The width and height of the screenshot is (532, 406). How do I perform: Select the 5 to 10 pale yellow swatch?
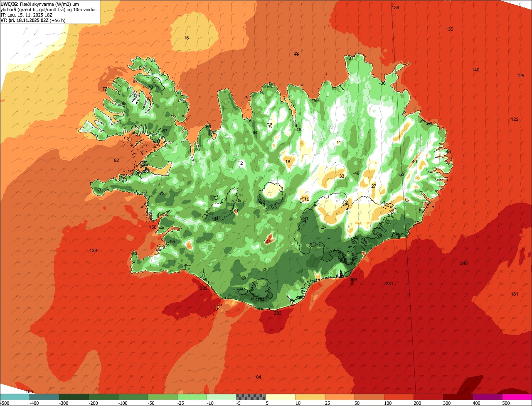pyautogui.click(x=281, y=397)
